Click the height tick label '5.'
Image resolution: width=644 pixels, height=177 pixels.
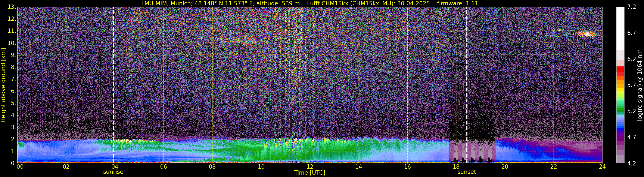pos(13,103)
